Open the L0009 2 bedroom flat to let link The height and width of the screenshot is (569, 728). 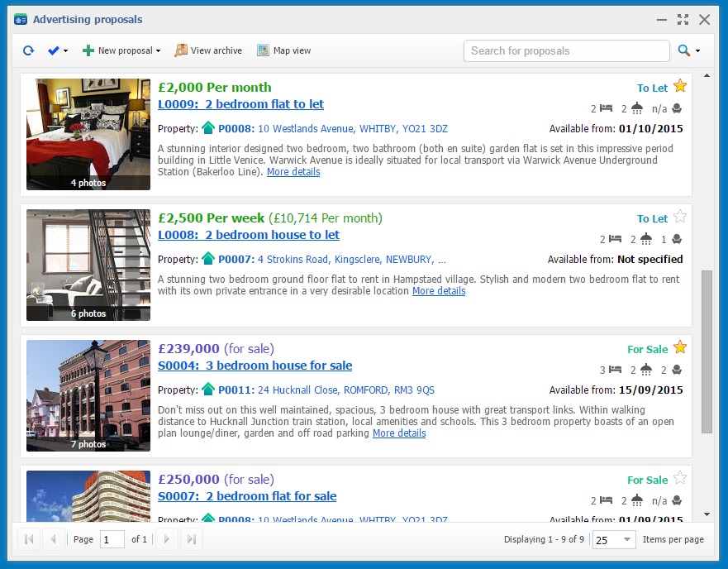tap(240, 104)
